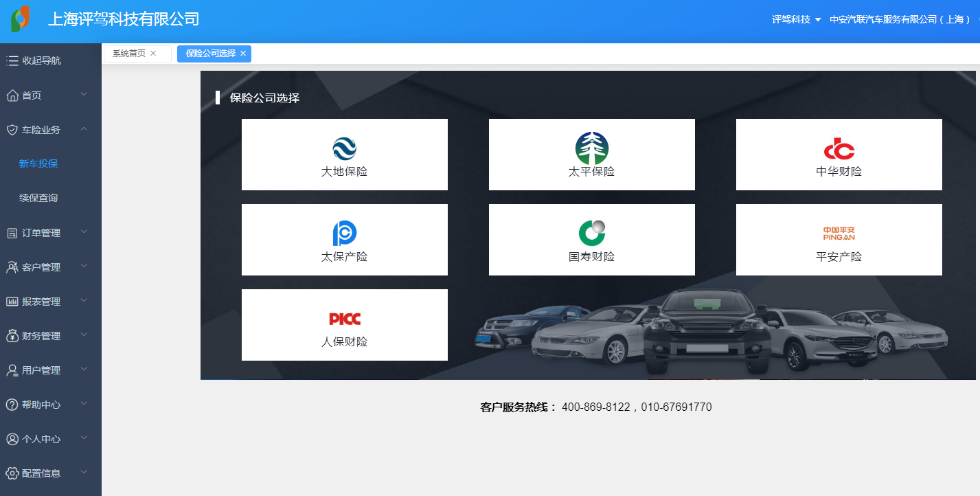Expand the 报表管理 menu chevron

[84, 300]
